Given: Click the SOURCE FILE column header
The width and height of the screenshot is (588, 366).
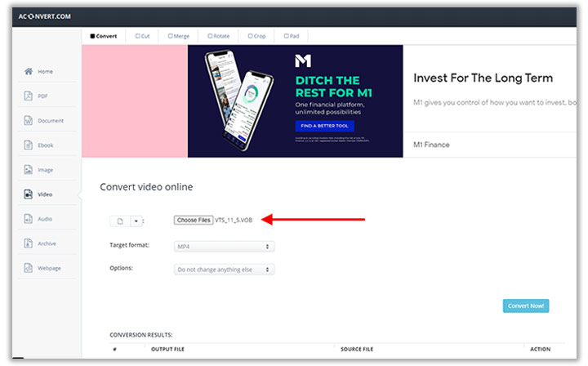Looking at the screenshot, I should point(357,349).
